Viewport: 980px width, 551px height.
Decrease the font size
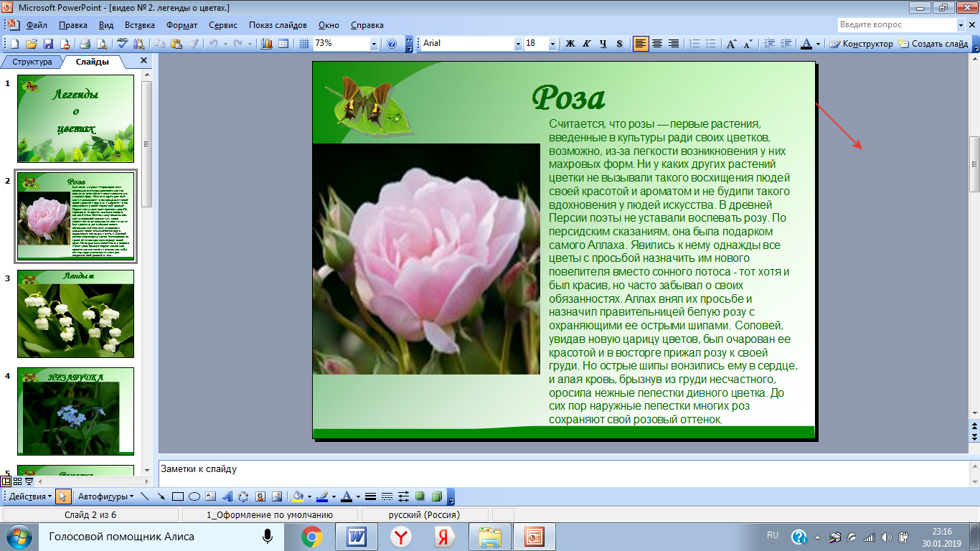tap(748, 44)
